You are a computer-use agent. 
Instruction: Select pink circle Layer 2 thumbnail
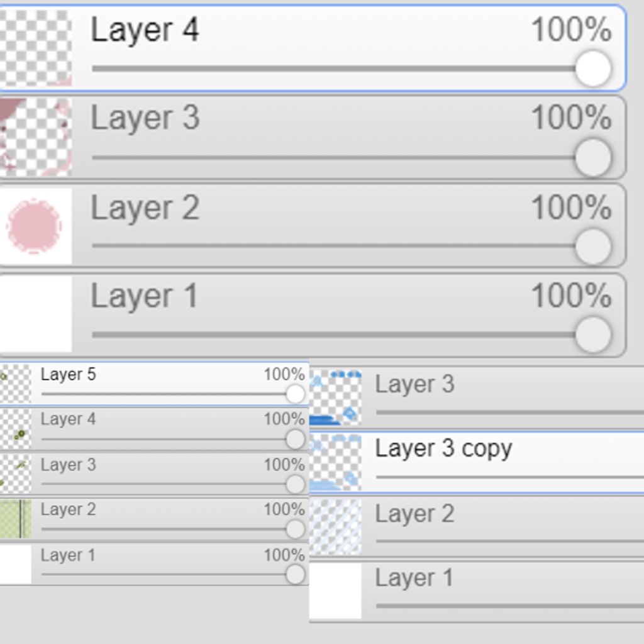point(35,226)
